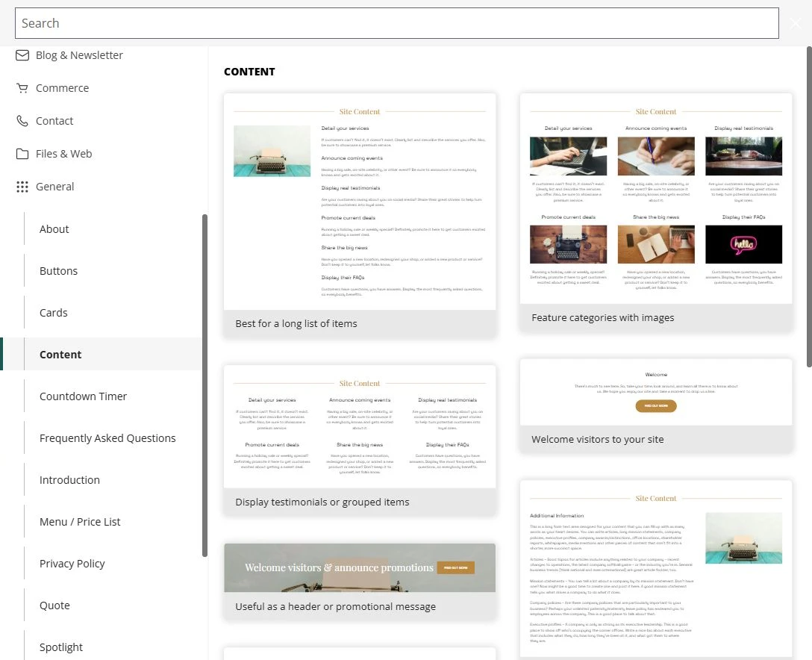Click the main content area scrollbar

810,208
